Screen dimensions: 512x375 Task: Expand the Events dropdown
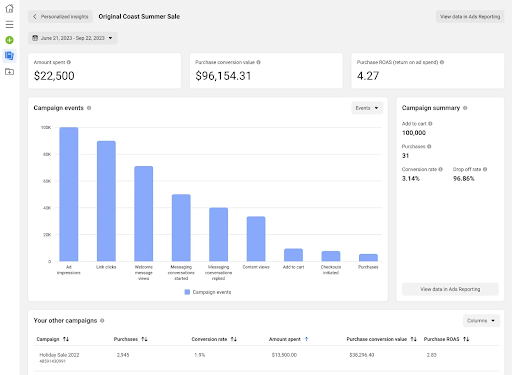367,108
